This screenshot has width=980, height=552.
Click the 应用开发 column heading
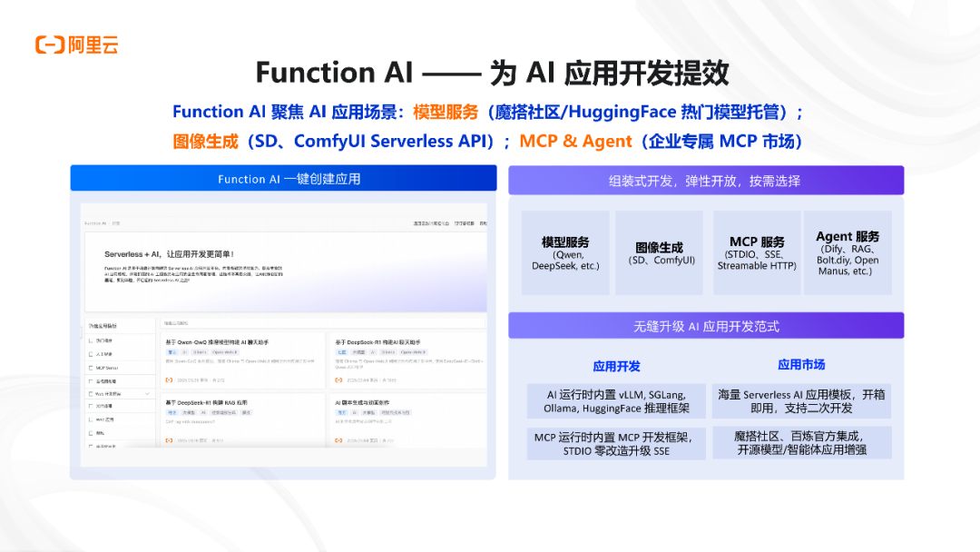tap(616, 366)
